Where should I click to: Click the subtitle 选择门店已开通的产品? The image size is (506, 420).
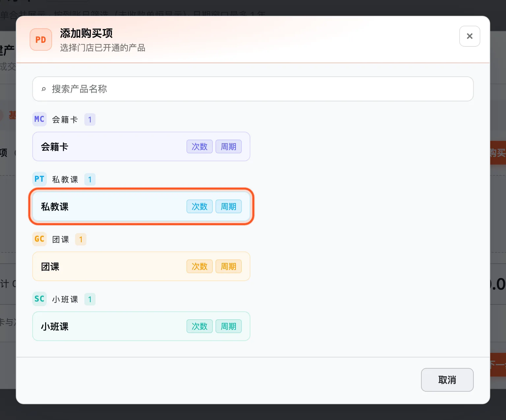point(102,48)
